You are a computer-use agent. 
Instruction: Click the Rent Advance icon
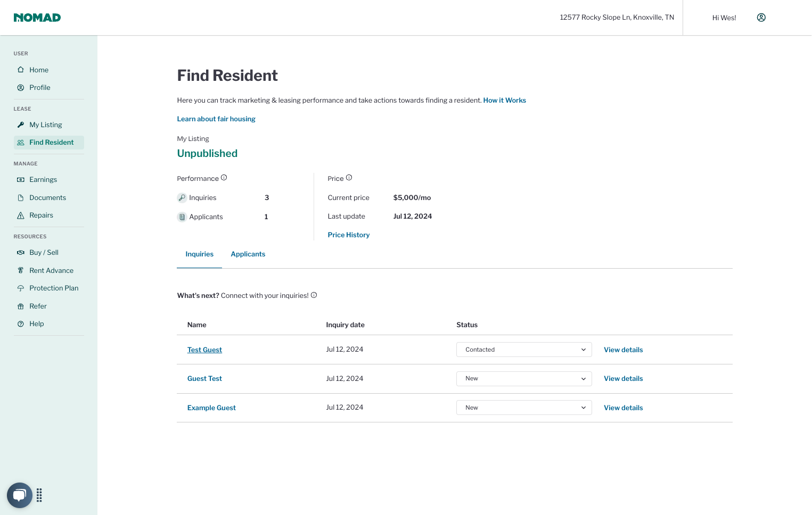pyautogui.click(x=21, y=270)
